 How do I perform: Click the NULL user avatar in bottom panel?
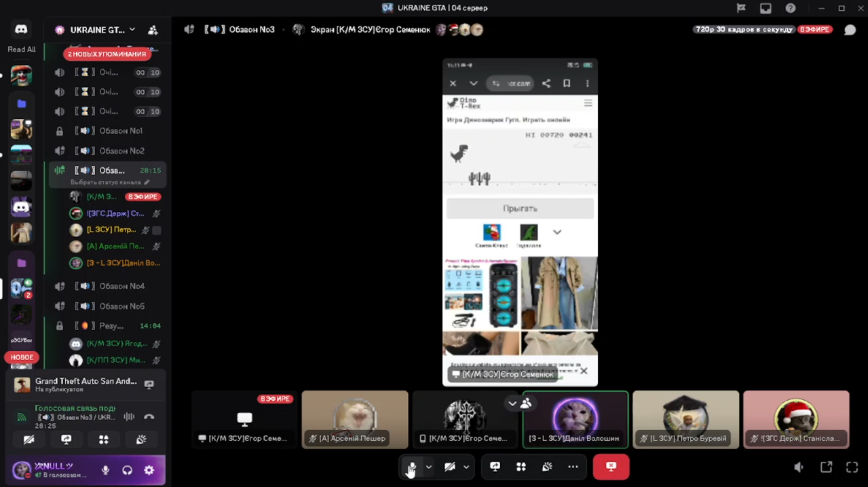(x=22, y=470)
